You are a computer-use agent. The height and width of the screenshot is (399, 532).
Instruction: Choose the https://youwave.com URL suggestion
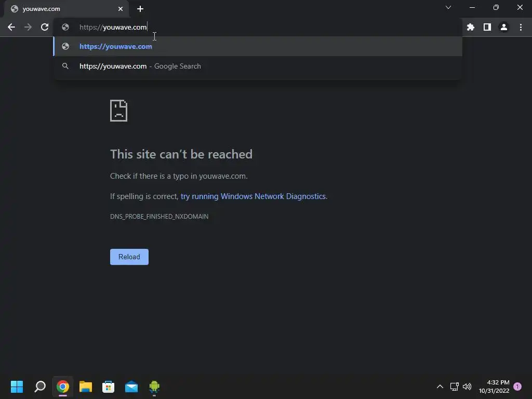[258, 46]
